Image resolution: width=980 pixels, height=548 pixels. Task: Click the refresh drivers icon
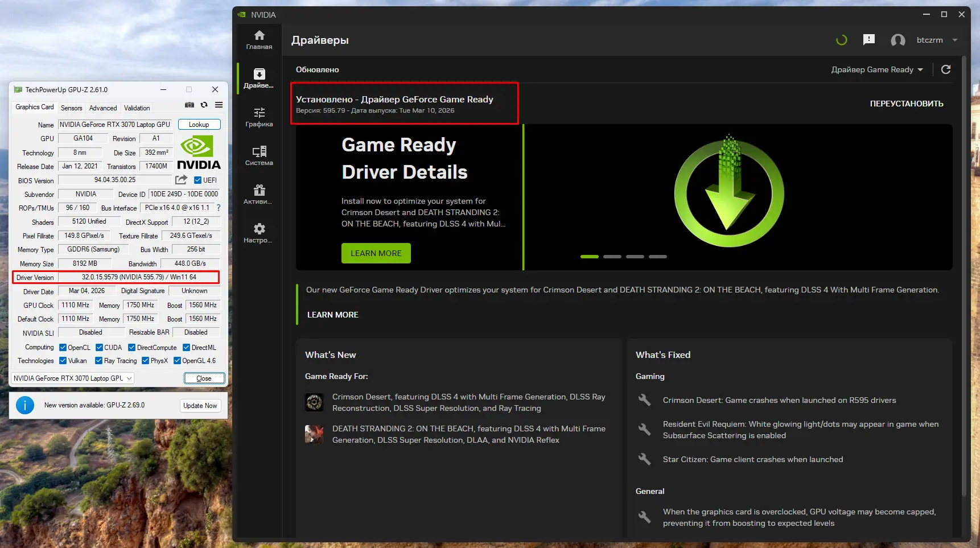click(946, 69)
